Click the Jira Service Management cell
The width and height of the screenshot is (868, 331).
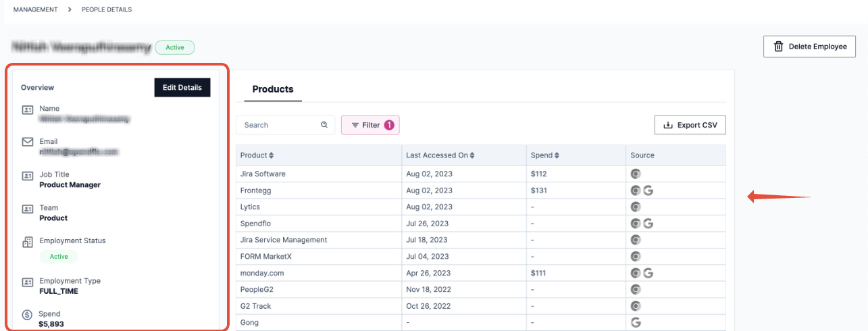[x=319, y=240]
